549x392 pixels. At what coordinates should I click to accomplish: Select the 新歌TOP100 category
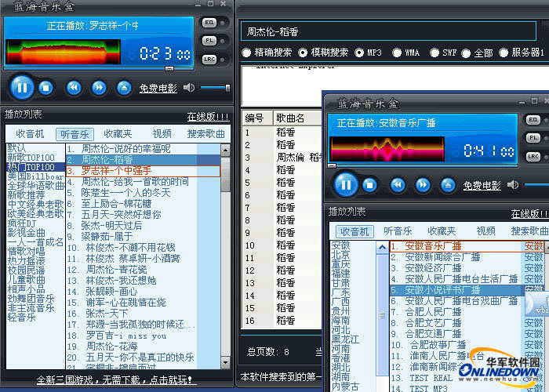click(31, 158)
